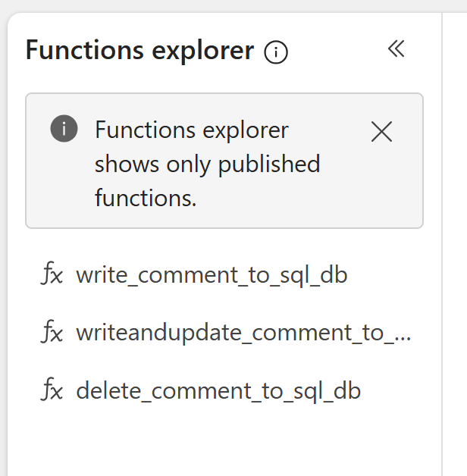Click the fx icon next to write_comment_to_sql_db

(52, 274)
